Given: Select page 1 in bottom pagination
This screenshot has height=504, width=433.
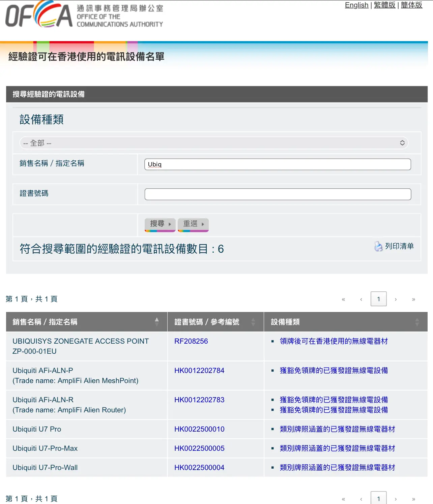Looking at the screenshot, I should pyautogui.click(x=378, y=498).
